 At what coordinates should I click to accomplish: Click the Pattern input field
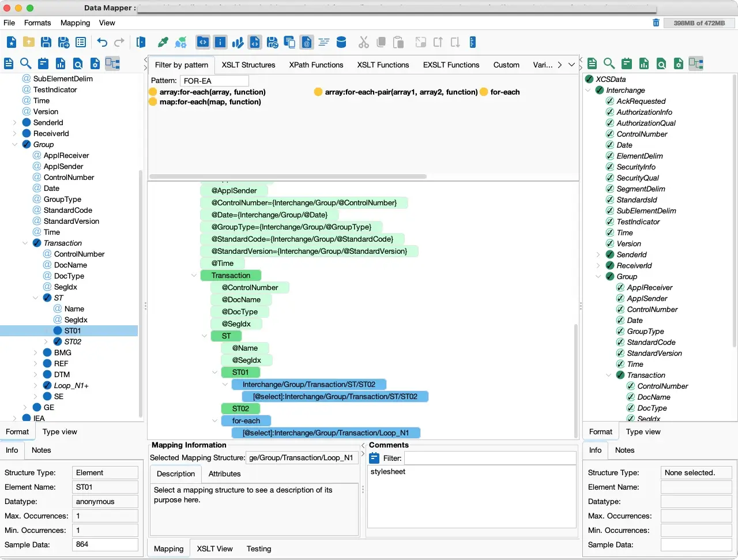(x=214, y=81)
